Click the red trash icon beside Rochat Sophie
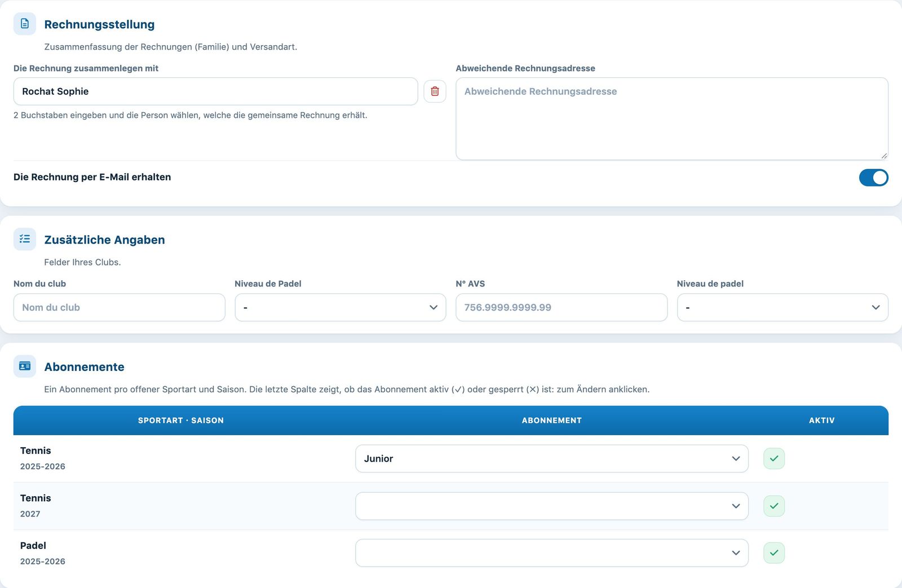 point(435,91)
